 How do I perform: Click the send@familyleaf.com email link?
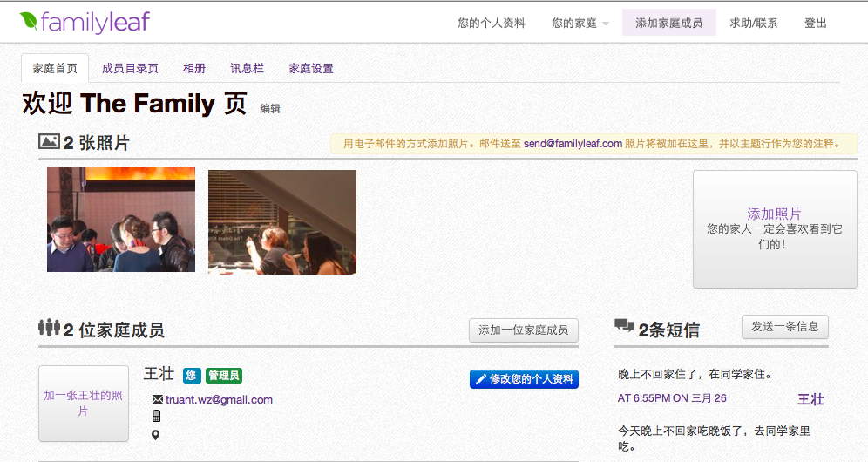point(573,144)
